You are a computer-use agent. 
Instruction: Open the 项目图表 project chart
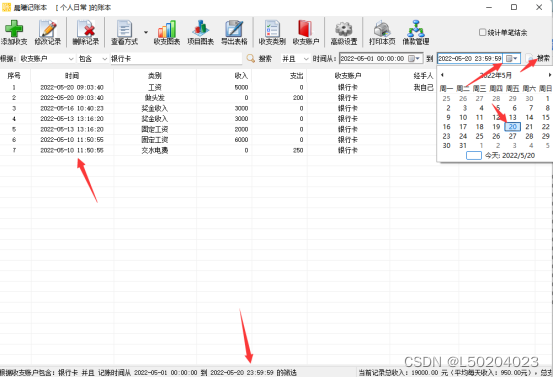point(200,33)
